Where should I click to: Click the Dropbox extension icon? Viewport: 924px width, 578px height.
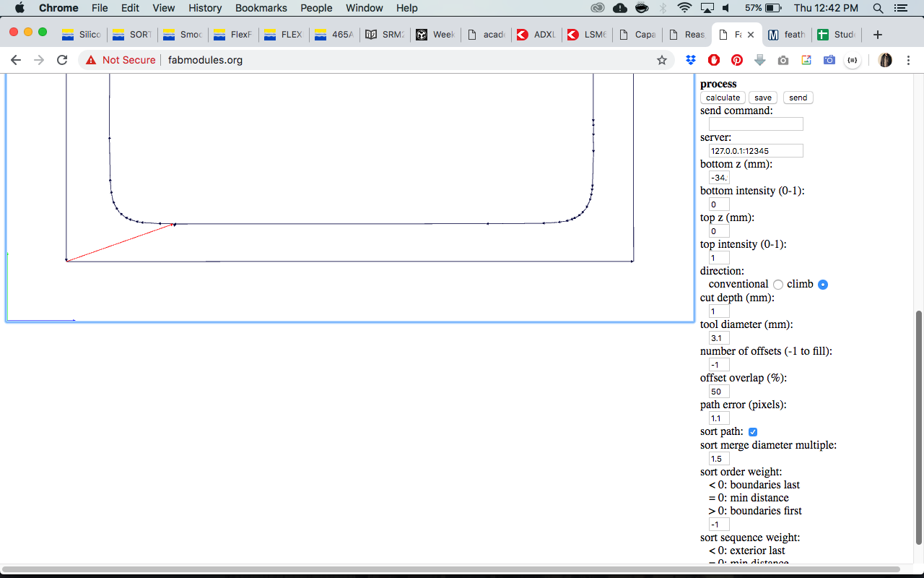pos(691,60)
